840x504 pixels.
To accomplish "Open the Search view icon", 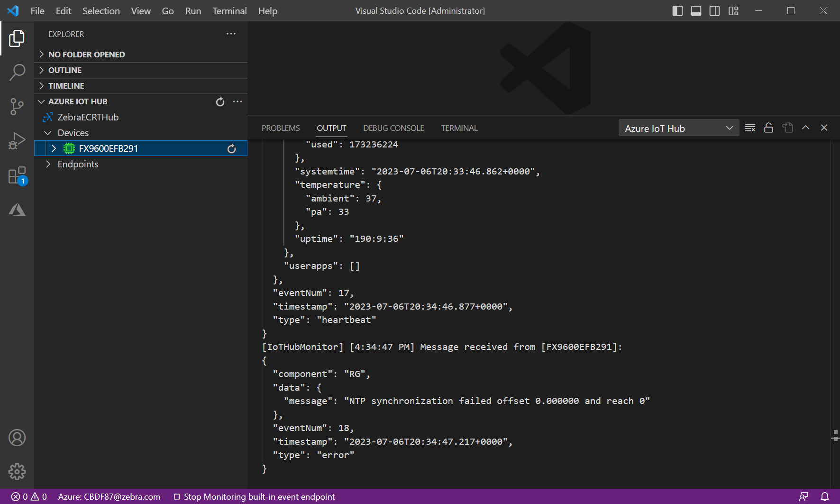I will point(17,73).
